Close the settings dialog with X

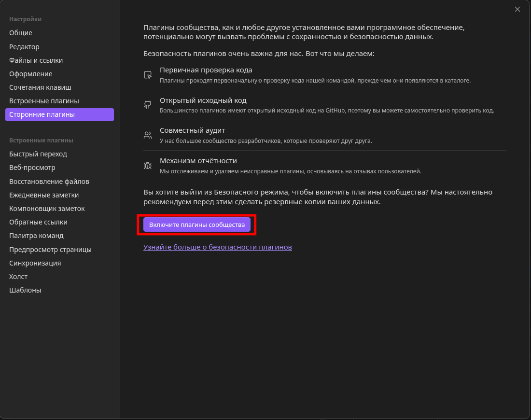(517, 9)
